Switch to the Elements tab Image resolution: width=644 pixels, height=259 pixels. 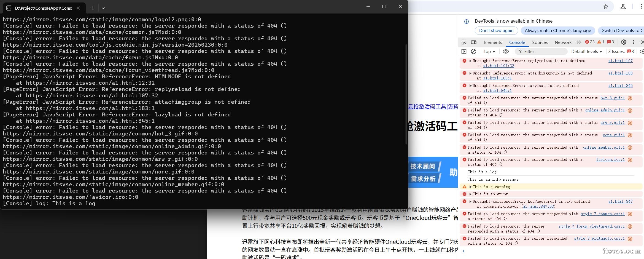[x=493, y=42]
